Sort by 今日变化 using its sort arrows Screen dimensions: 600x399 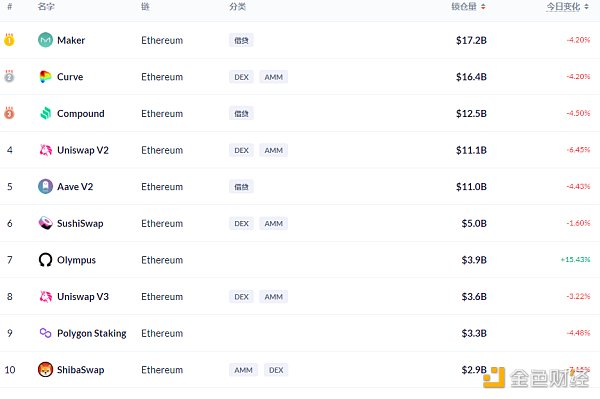pyautogui.click(x=586, y=7)
